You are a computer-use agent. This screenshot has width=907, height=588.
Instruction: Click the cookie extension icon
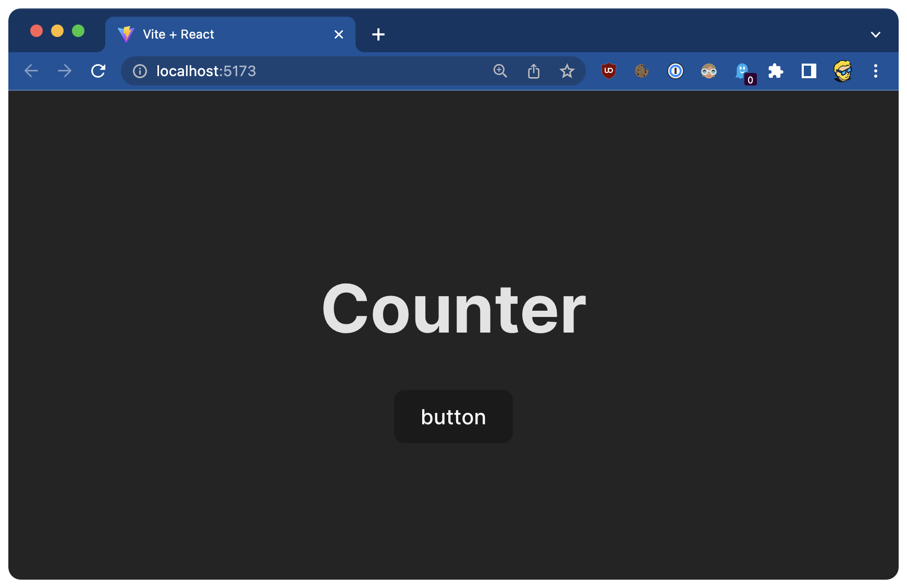pyautogui.click(x=642, y=71)
